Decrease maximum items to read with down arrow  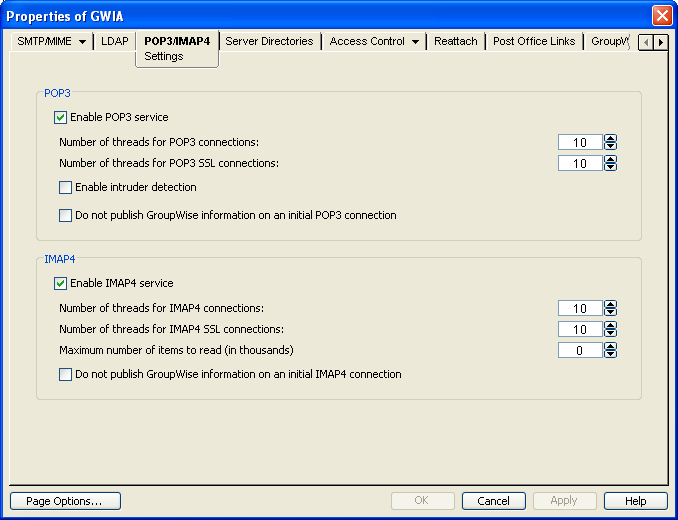point(610,354)
